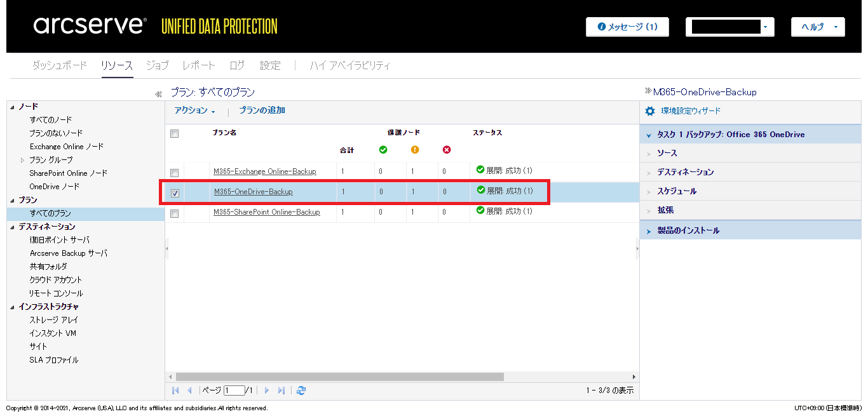Select Arcserve Backup サーバ in the tree
The image size is (868, 414).
69,253
